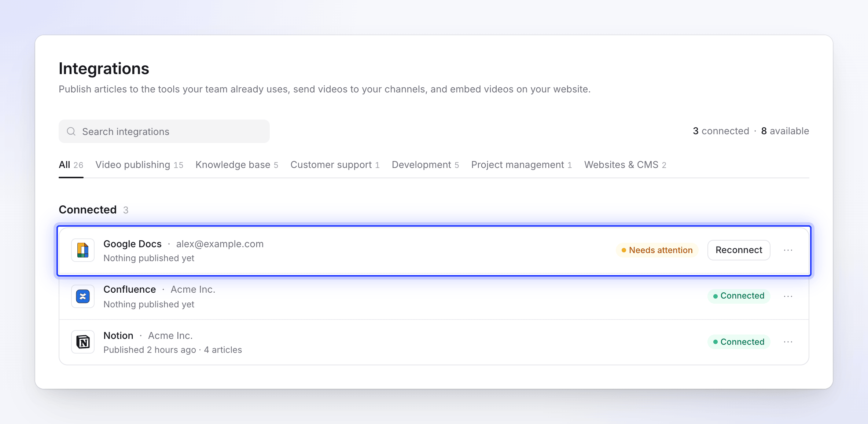Switch to Development tab
868x424 pixels.
point(425,165)
